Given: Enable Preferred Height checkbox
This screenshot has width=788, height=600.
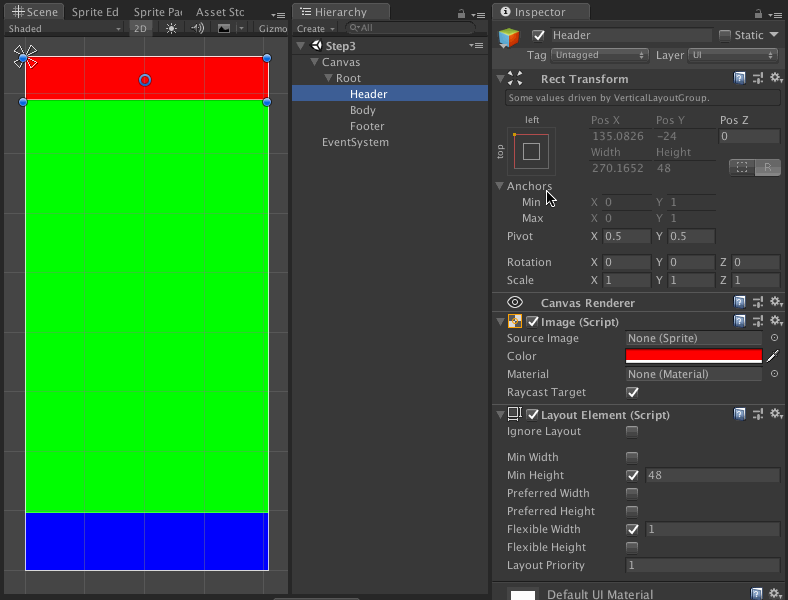Looking at the screenshot, I should [x=632, y=512].
